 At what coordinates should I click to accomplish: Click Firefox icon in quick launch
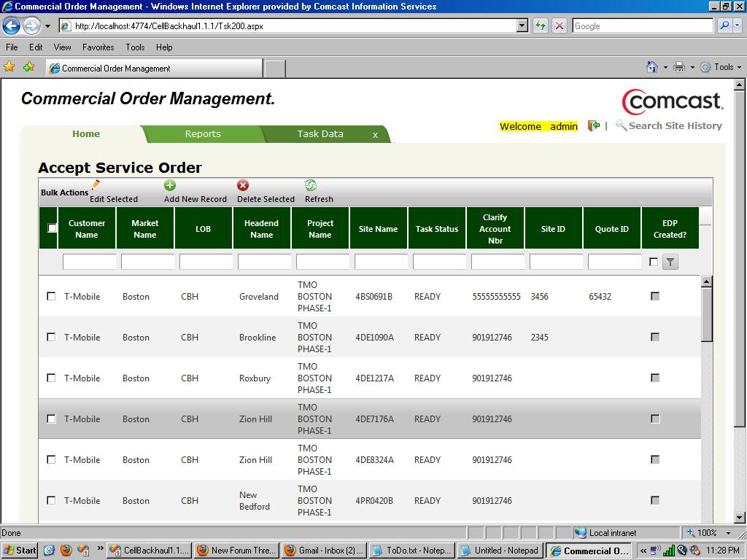pyautogui.click(x=66, y=550)
